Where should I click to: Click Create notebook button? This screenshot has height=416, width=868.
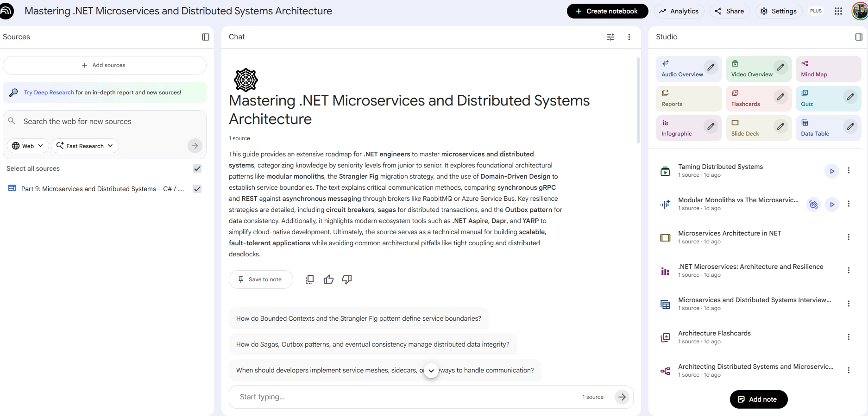tap(607, 11)
